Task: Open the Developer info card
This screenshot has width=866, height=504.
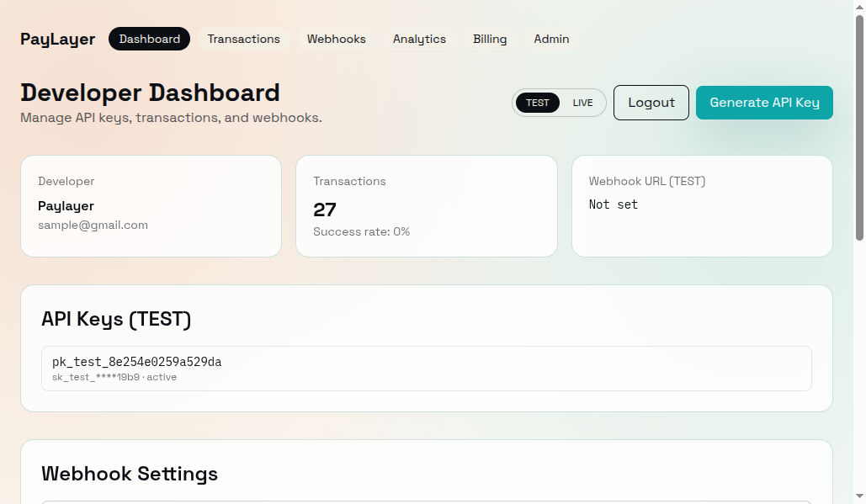Action: 151,206
